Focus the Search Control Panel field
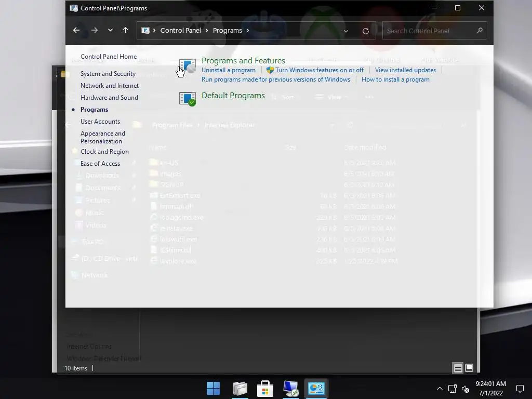532x399 pixels. pos(434,31)
